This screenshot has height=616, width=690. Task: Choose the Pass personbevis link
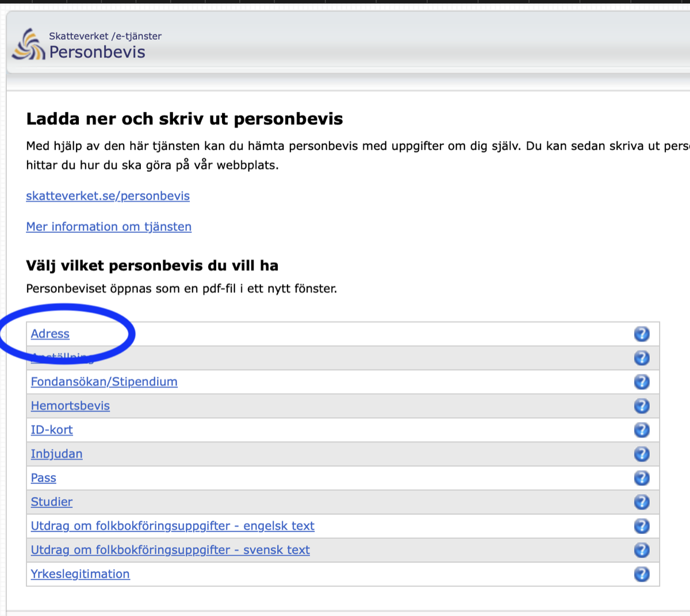[x=44, y=478]
